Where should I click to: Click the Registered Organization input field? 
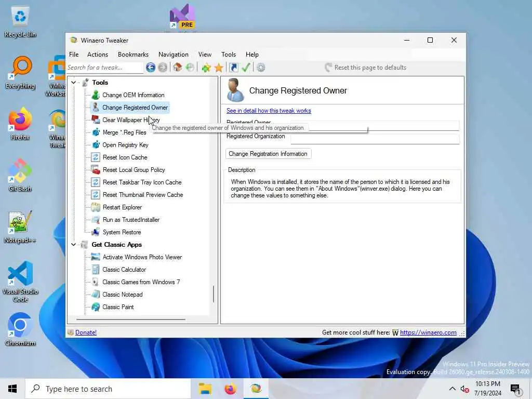[375, 139]
